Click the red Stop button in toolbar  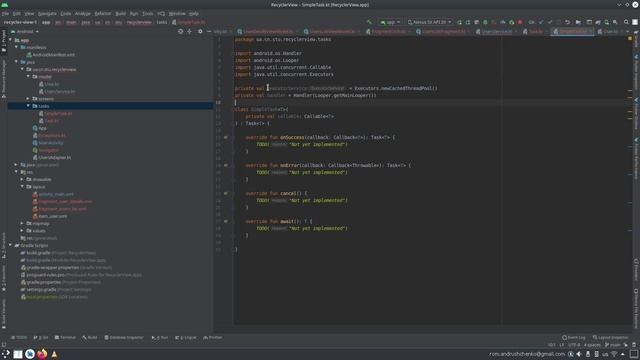pyautogui.click(x=520, y=22)
